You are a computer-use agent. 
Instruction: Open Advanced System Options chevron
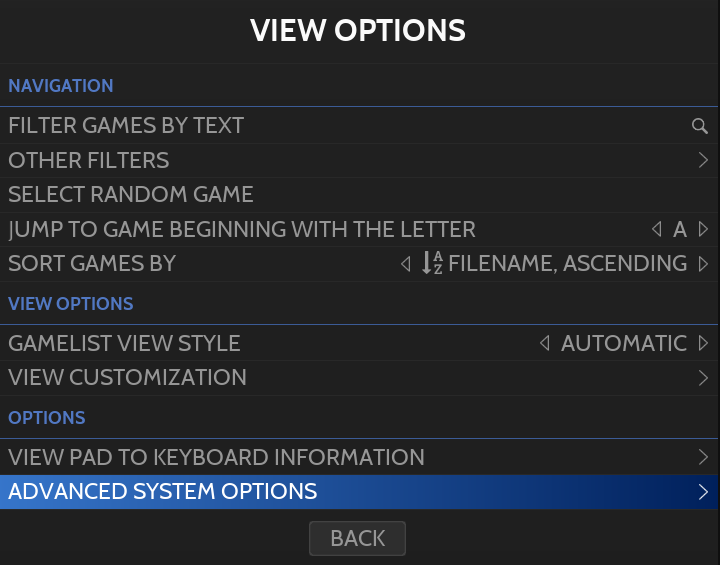point(703,492)
